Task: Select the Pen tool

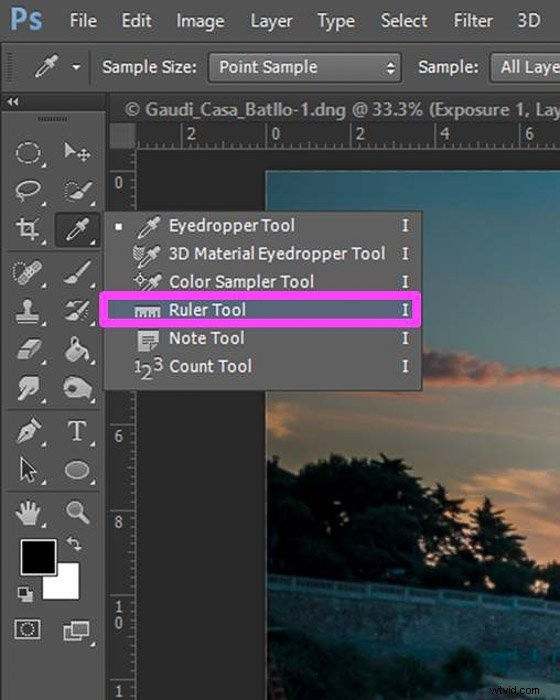Action: pos(29,431)
